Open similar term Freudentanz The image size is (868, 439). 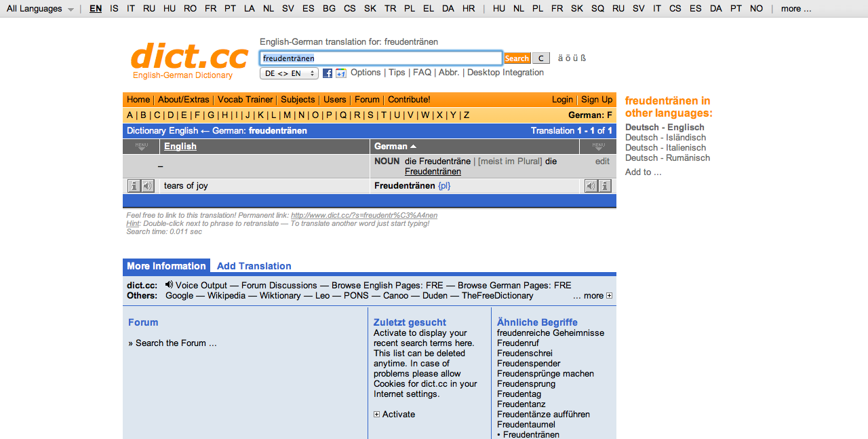click(521, 404)
